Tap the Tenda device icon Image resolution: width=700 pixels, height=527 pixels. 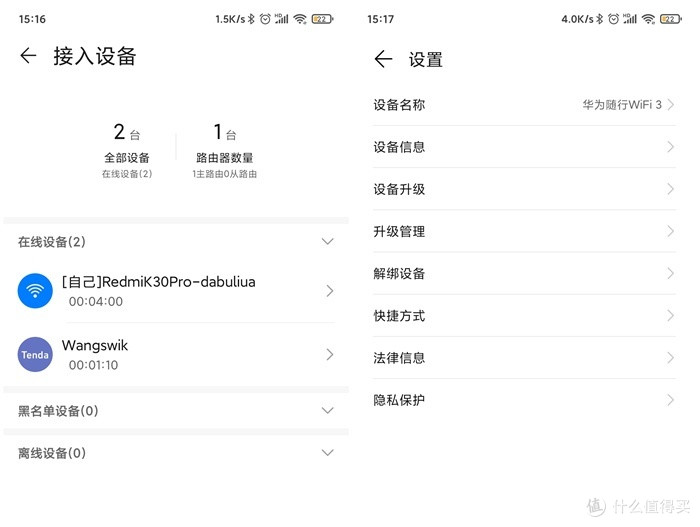(35, 354)
